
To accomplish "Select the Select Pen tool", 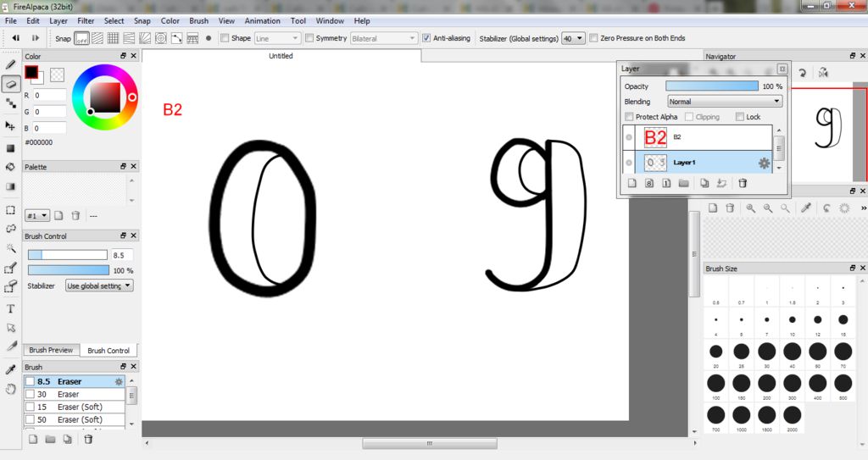I will (x=10, y=269).
